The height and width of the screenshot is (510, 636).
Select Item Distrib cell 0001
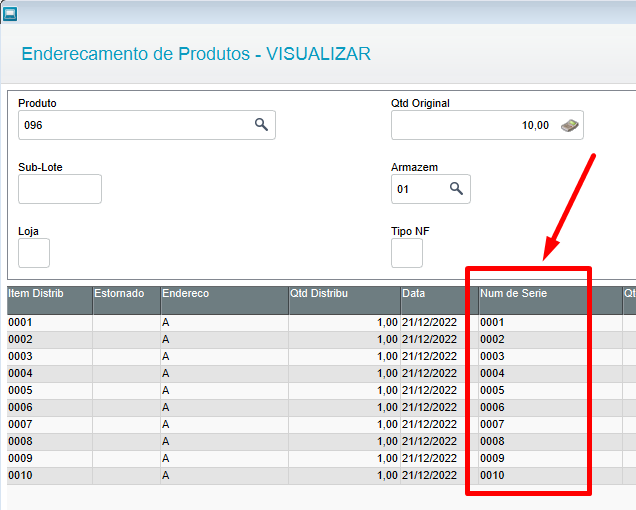[x=50, y=323]
